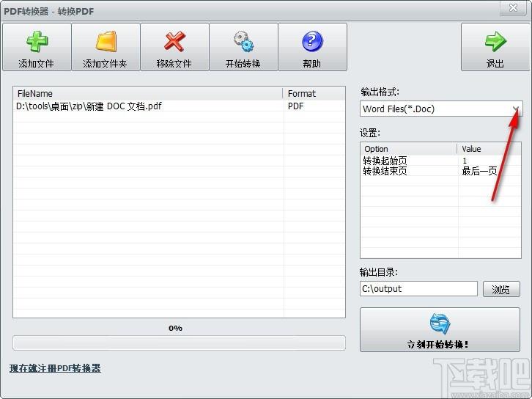Click the PDF format cell of the file

point(295,106)
